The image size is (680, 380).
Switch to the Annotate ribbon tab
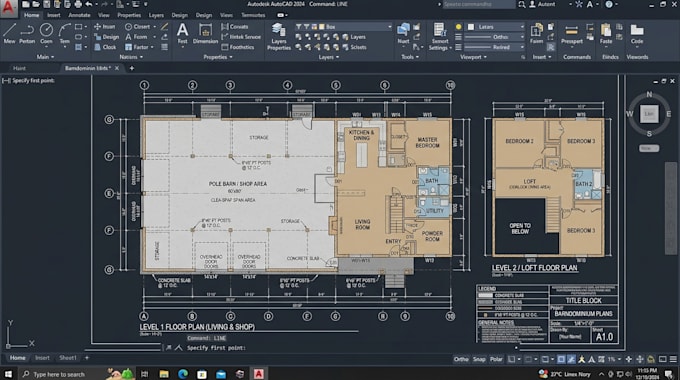(x=79, y=15)
